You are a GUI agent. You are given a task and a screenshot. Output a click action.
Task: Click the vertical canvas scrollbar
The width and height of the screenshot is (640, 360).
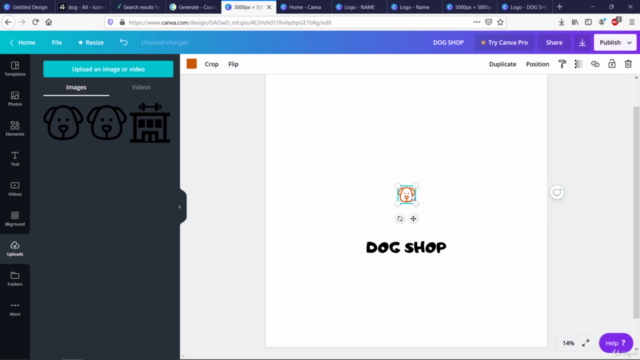click(x=636, y=212)
